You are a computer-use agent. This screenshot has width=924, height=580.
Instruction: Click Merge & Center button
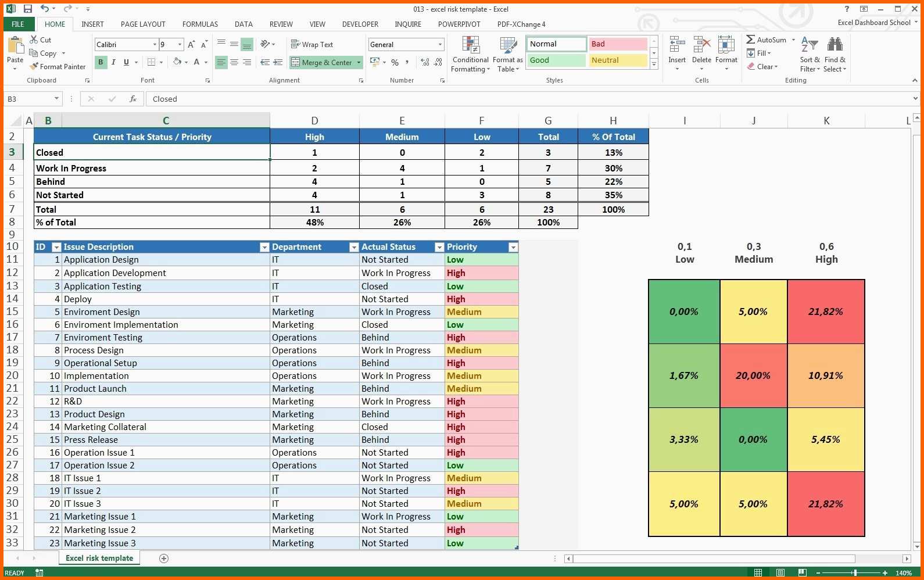[326, 62]
